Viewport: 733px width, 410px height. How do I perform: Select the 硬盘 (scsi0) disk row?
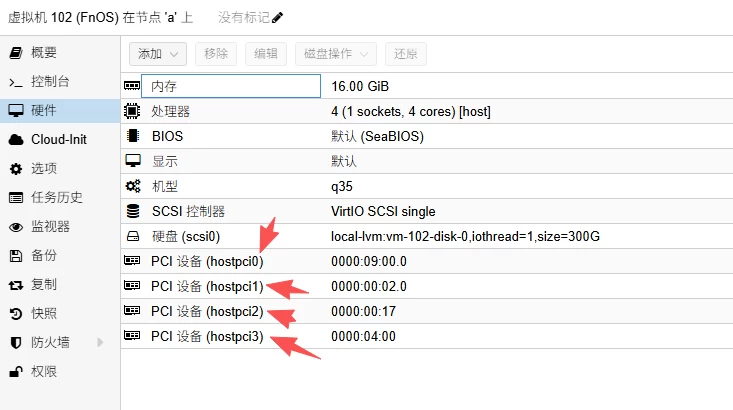pos(230,237)
